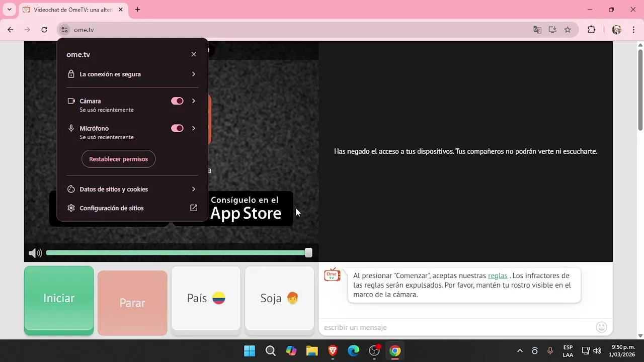Screen dimensions: 644x362
Task: Click the cookie icon in popup
Action: tap(71, 189)
